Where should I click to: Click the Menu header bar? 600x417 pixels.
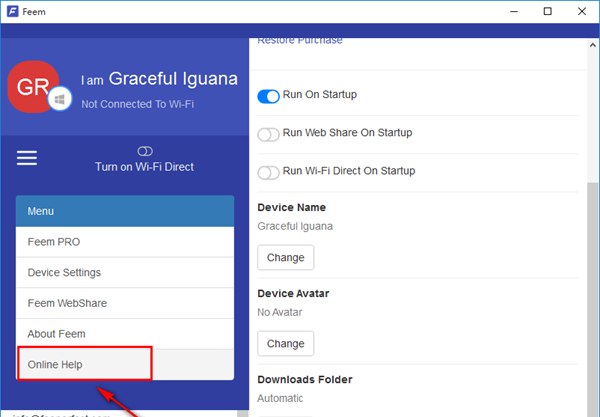pyautogui.click(x=125, y=211)
